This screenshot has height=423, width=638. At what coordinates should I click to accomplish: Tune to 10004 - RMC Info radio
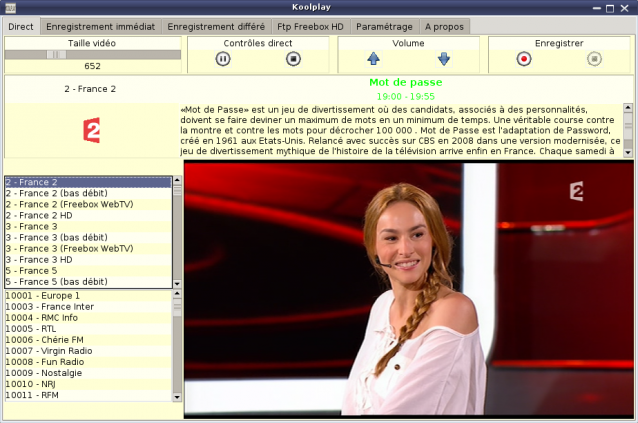pyautogui.click(x=88, y=318)
